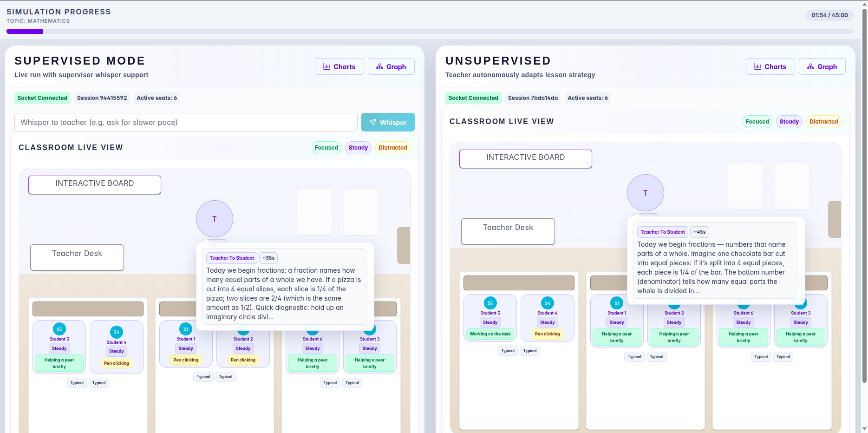
Task: Click Supervised Mode heading
Action: click(x=80, y=61)
